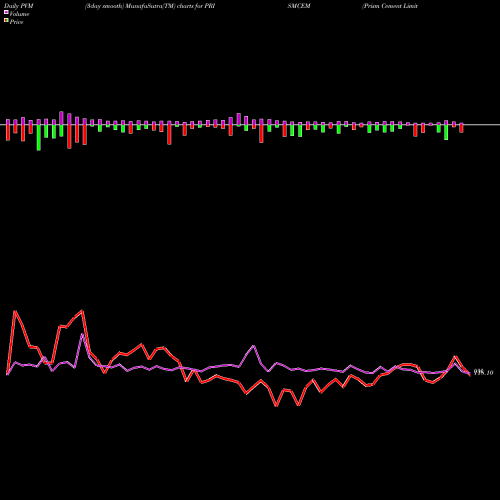Click the Prism Cement Limit company name text
Image resolution: width=500 pixels, height=500 pixels.
tap(390, 6)
